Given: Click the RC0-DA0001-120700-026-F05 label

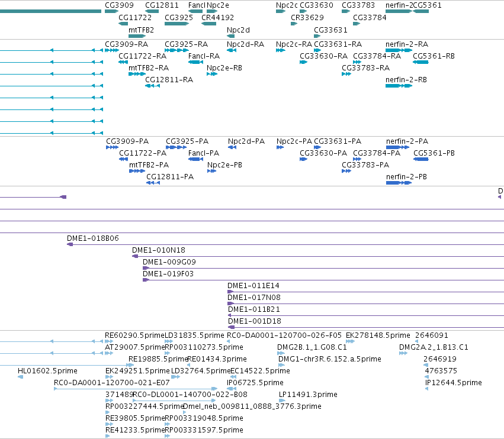Looking at the screenshot, I should pyautogui.click(x=284, y=335).
